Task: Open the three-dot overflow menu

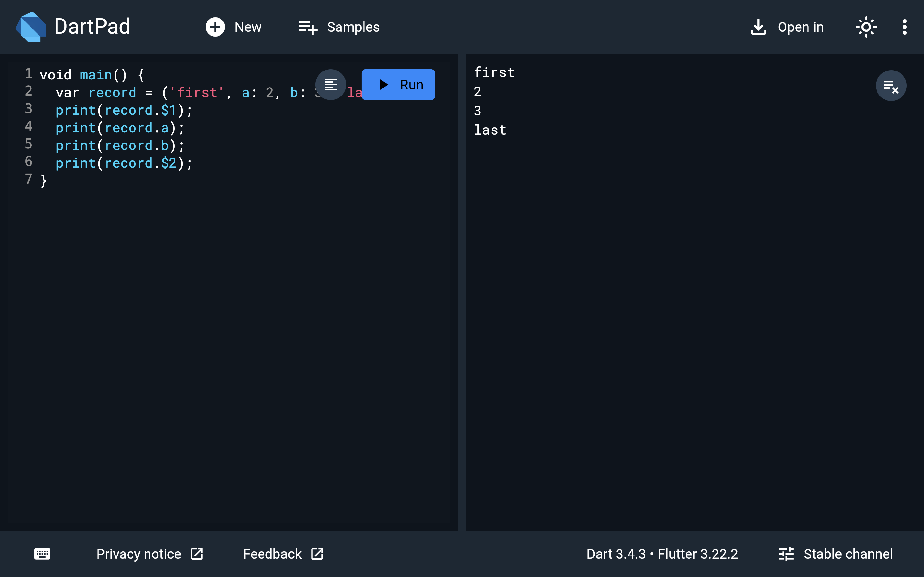Action: pos(904,27)
